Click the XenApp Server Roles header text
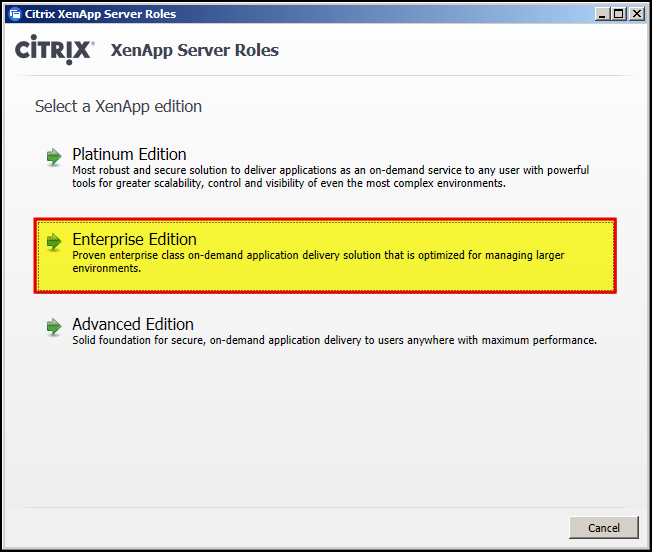Image resolution: width=652 pixels, height=552 pixels. click(194, 50)
